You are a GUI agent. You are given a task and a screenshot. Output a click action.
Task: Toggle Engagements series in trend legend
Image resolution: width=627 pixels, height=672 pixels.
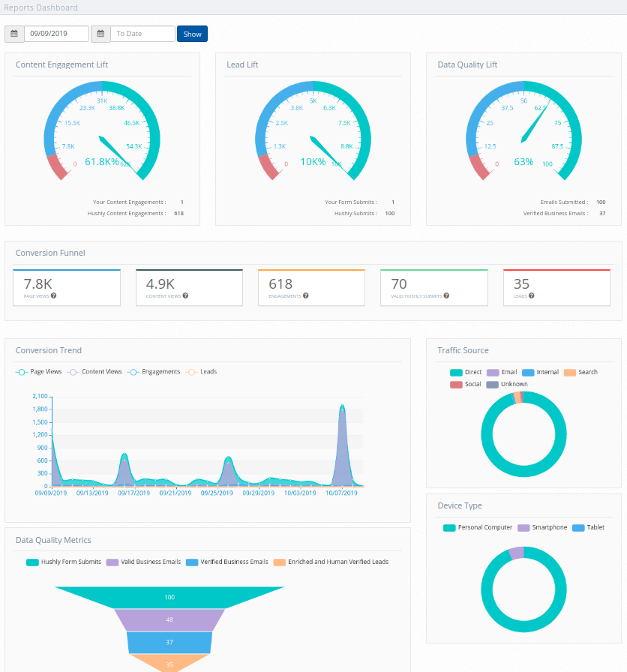(154, 371)
